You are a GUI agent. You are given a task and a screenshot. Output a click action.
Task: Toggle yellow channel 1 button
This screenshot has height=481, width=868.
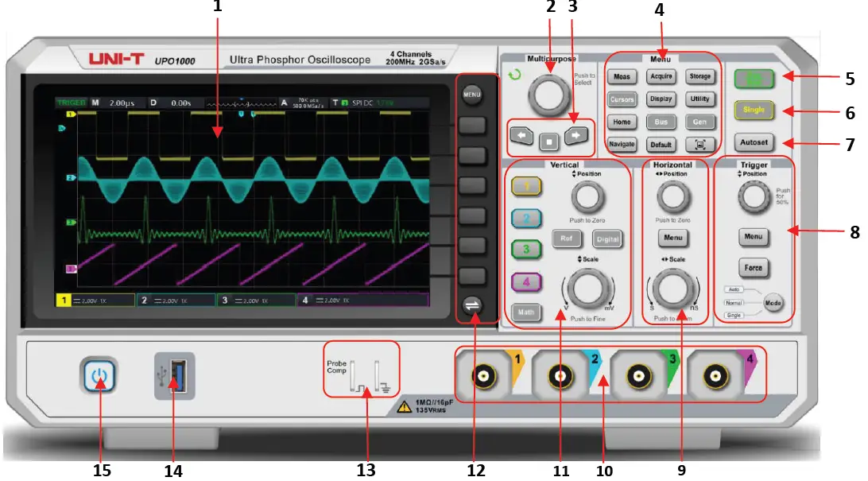(x=525, y=187)
